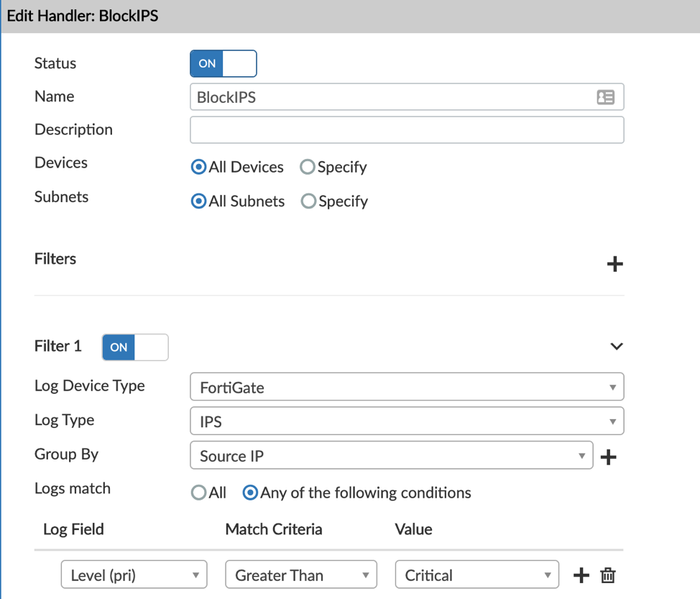Choose Specify for Subnets
The width and height of the screenshot is (700, 599).
pos(308,201)
